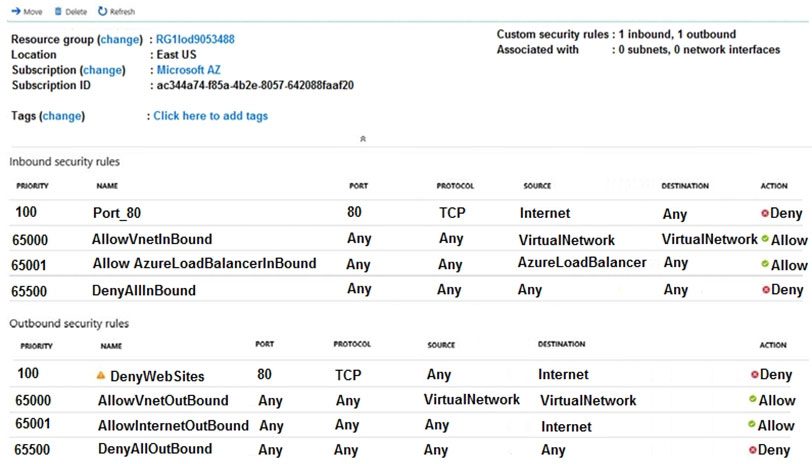Screen dimensions: 812x464
Task: Click green Allow icon on AllowInternetOutBound rule
Action: click(x=751, y=424)
